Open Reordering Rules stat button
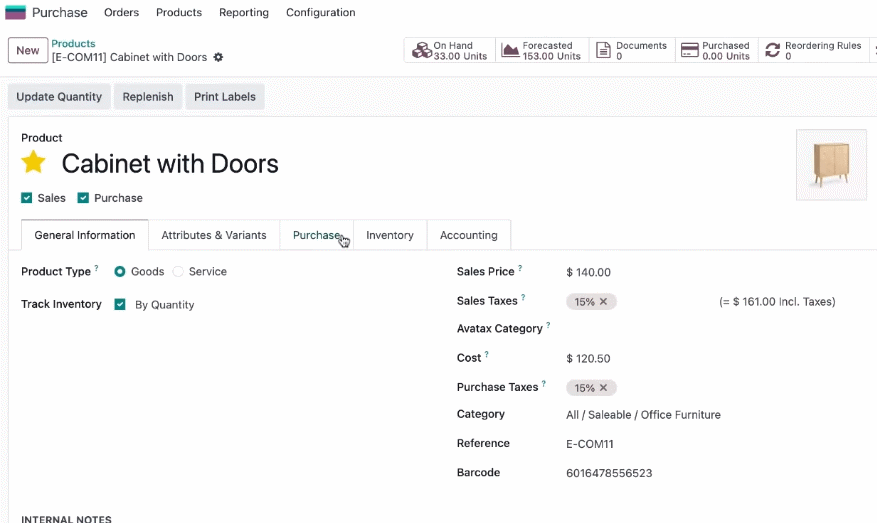The width and height of the screenshot is (877, 523). coord(814,50)
